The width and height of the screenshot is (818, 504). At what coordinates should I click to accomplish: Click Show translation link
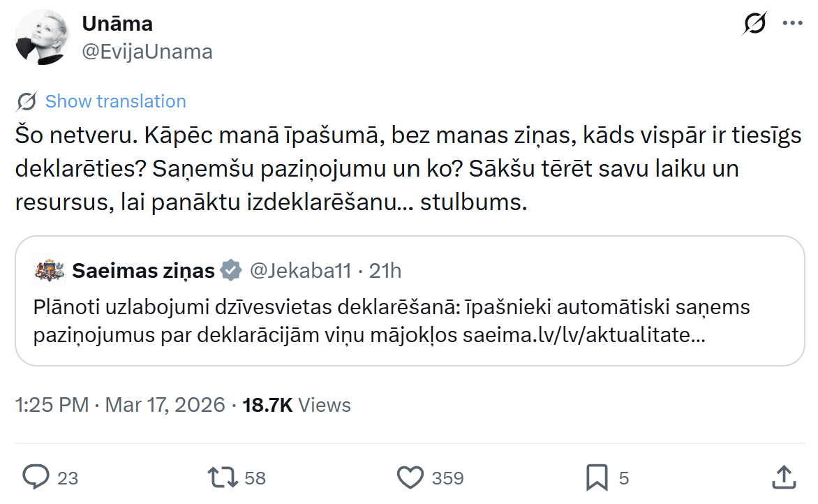tap(115, 102)
